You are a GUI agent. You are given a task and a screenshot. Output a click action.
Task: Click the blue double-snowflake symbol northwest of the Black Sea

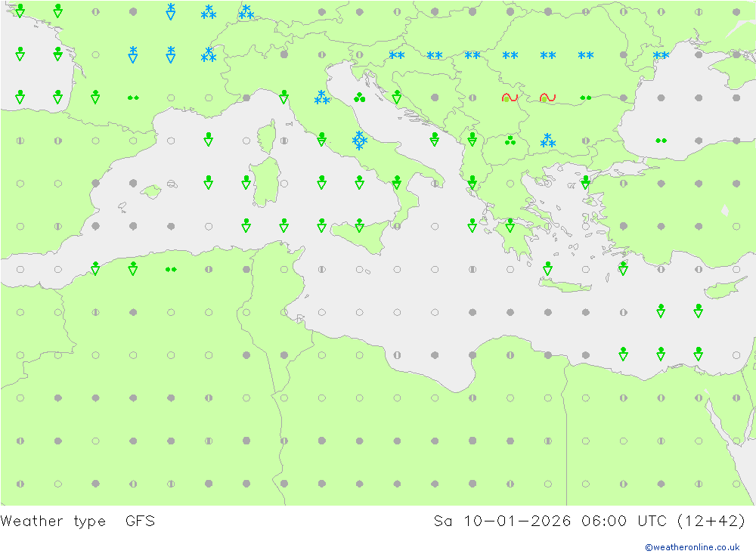[x=661, y=55]
